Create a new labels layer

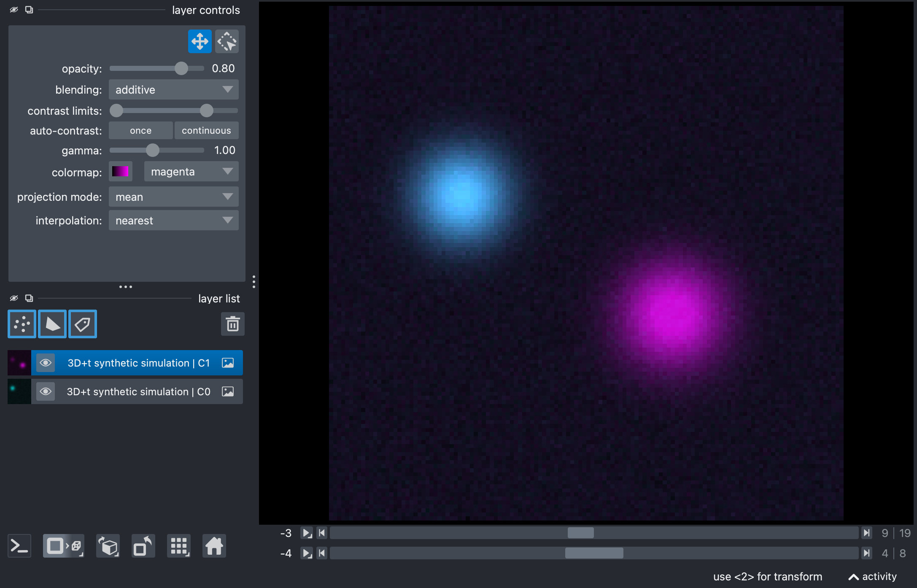click(x=83, y=324)
